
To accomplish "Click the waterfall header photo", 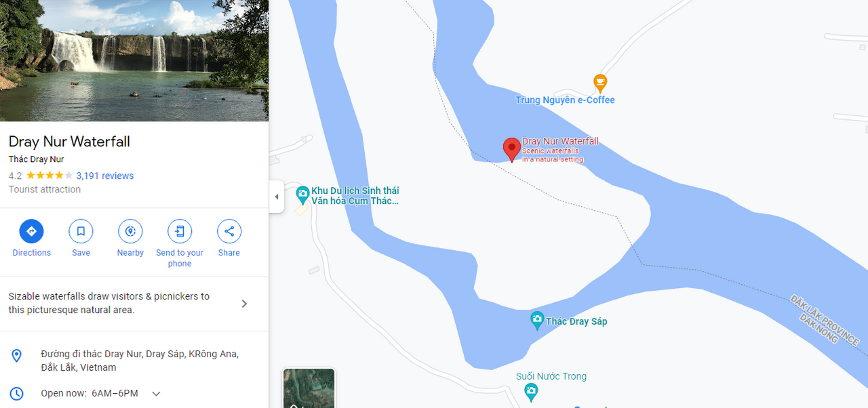I will click(x=134, y=61).
